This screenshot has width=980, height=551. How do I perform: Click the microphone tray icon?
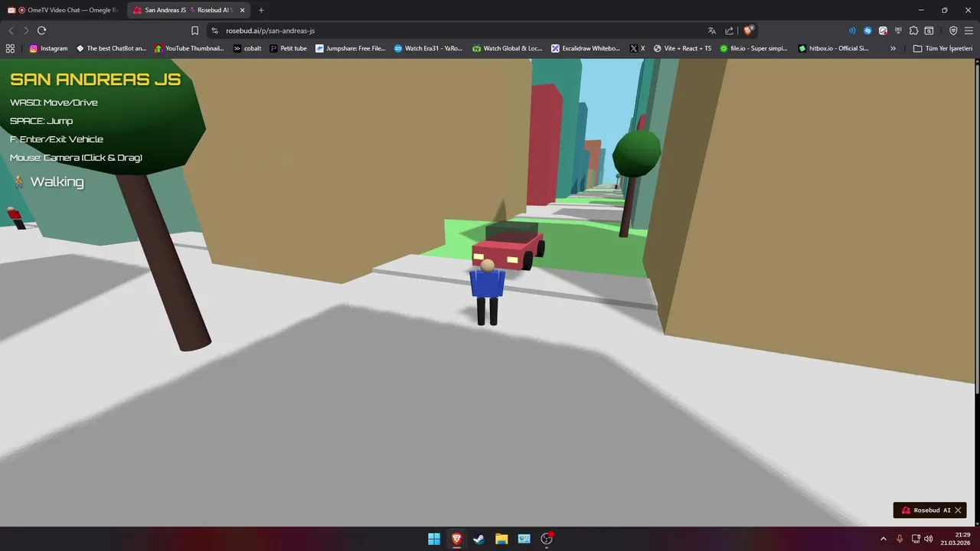pos(900,539)
